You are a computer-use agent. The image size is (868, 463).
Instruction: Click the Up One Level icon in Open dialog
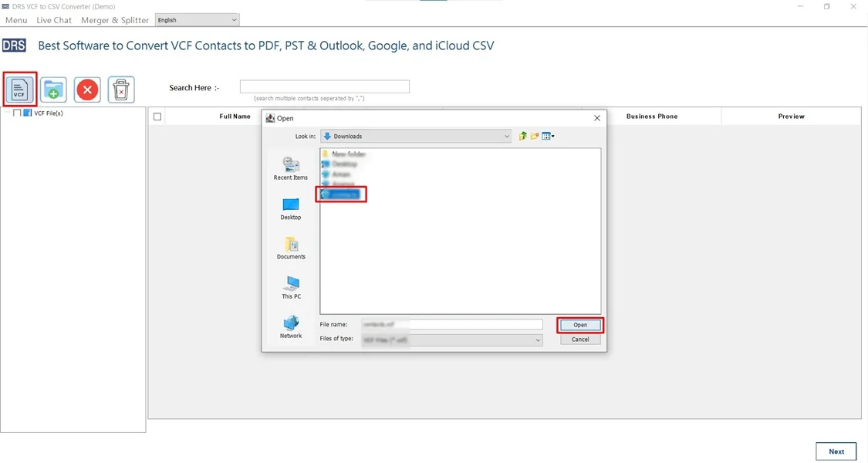pos(521,135)
